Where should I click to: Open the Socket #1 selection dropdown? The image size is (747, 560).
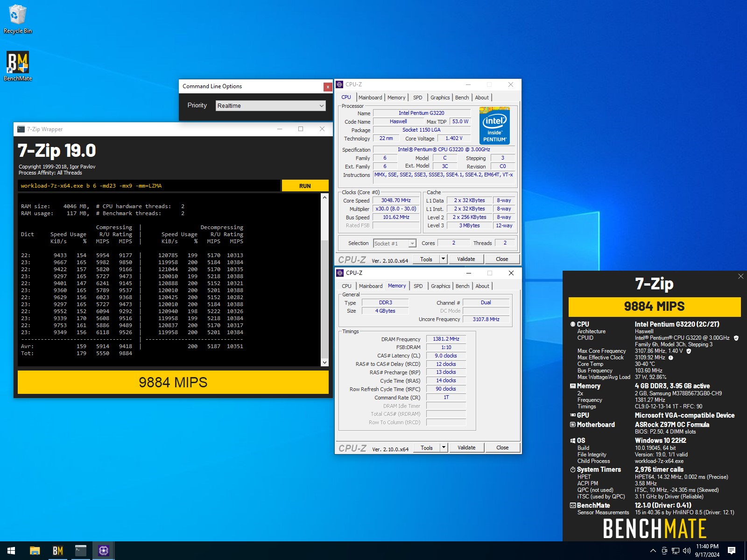point(395,243)
